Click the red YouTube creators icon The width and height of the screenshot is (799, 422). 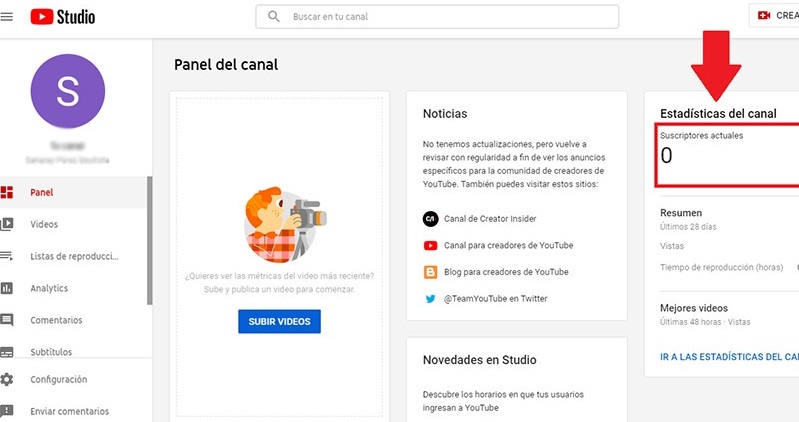[x=431, y=245]
